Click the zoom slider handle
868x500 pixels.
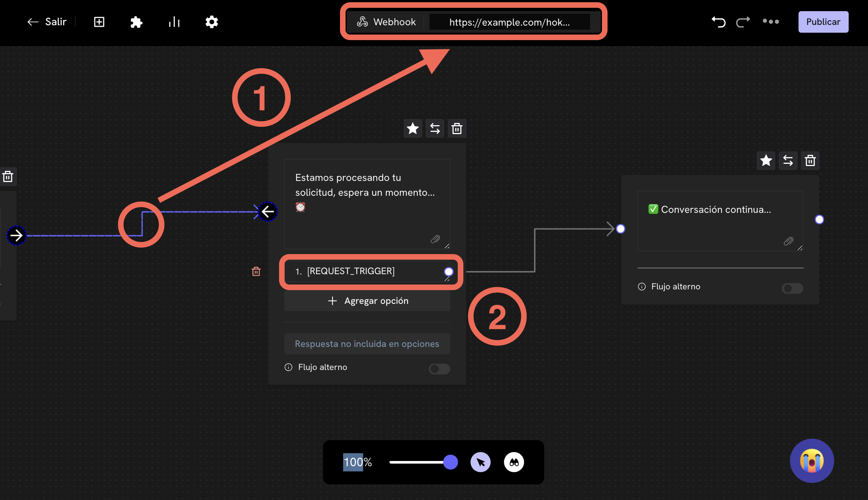point(450,462)
